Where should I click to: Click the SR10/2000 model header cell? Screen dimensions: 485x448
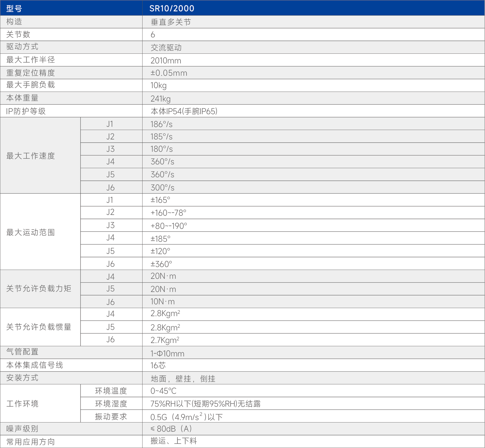[x=172, y=8]
